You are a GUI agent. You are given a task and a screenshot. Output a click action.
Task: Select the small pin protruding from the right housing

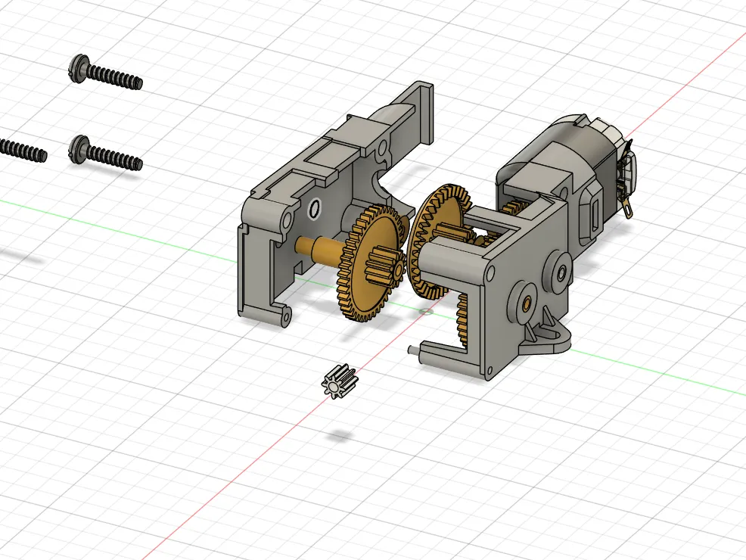(x=413, y=350)
